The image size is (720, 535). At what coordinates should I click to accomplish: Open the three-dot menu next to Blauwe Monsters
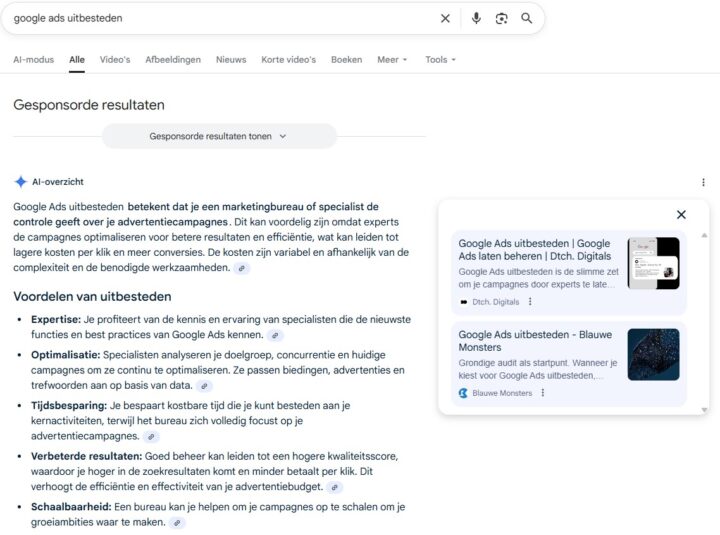[x=543, y=393]
